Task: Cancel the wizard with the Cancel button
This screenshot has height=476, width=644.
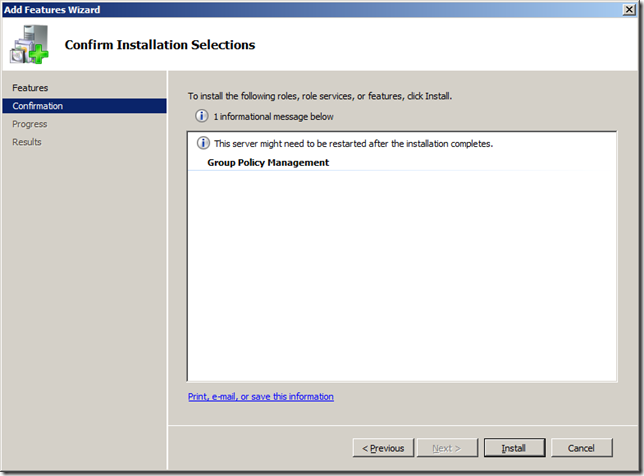Action: (581, 448)
